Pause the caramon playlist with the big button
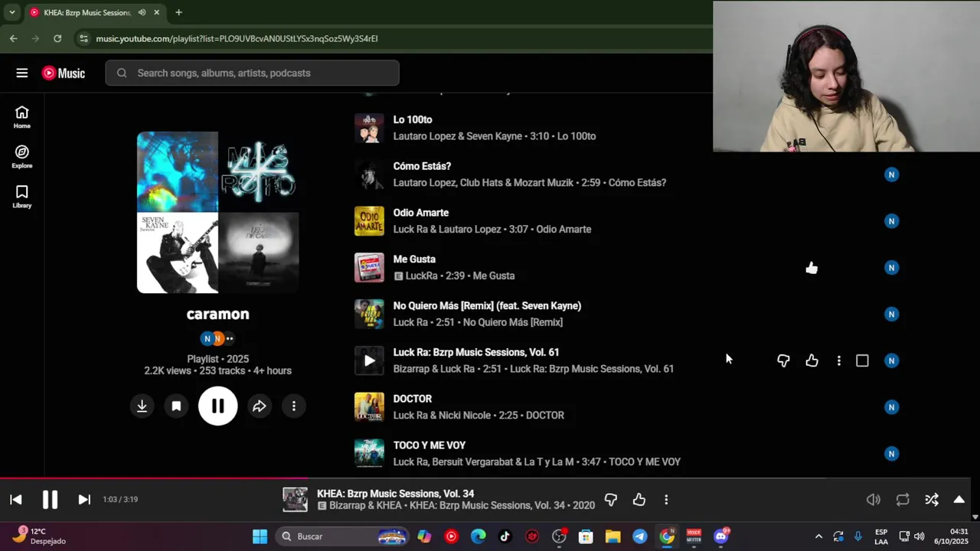Screen dimensions: 980x551 pyautogui.click(x=218, y=406)
